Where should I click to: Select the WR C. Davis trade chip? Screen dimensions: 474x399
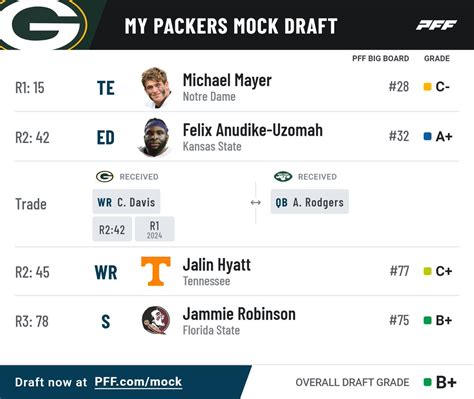pos(126,202)
